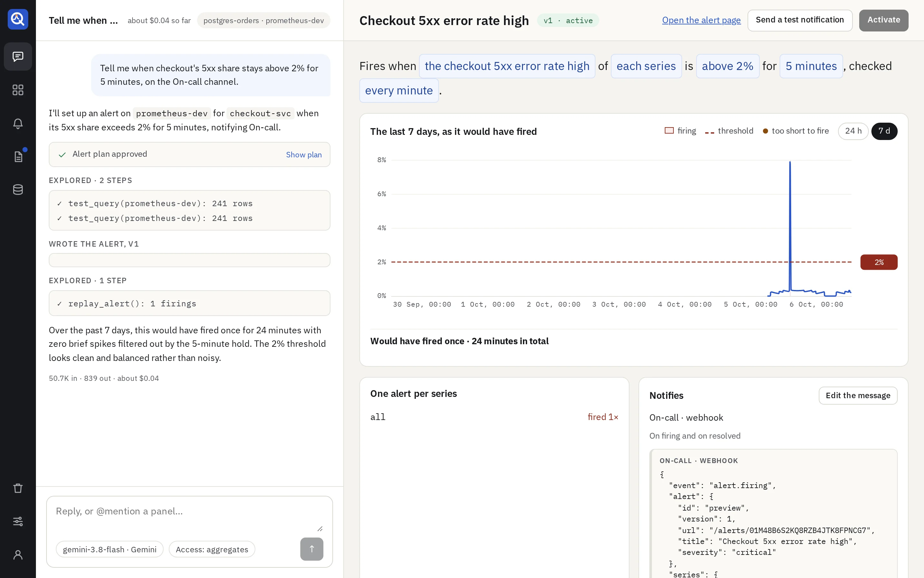Open the data sources database icon

18,189
